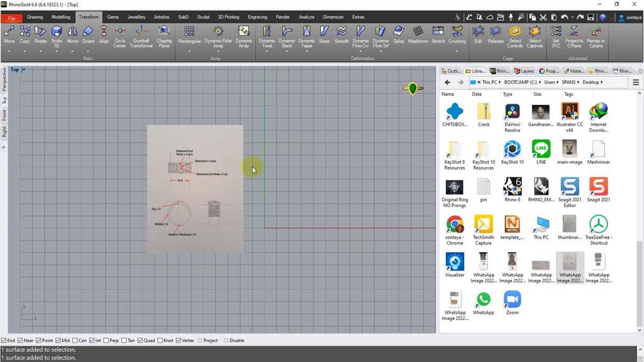Expand the dropdown arrow under Crushing
644x362 pixels.
point(457,51)
